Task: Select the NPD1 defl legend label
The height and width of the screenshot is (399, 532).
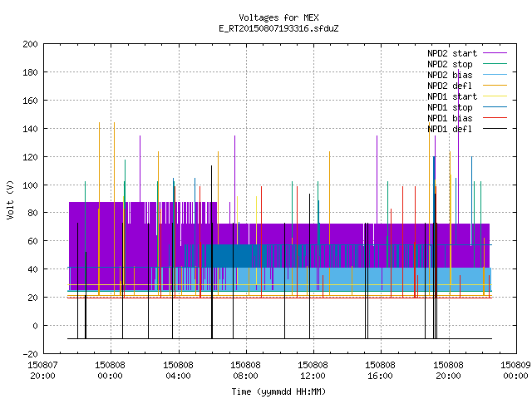Action: click(x=450, y=129)
